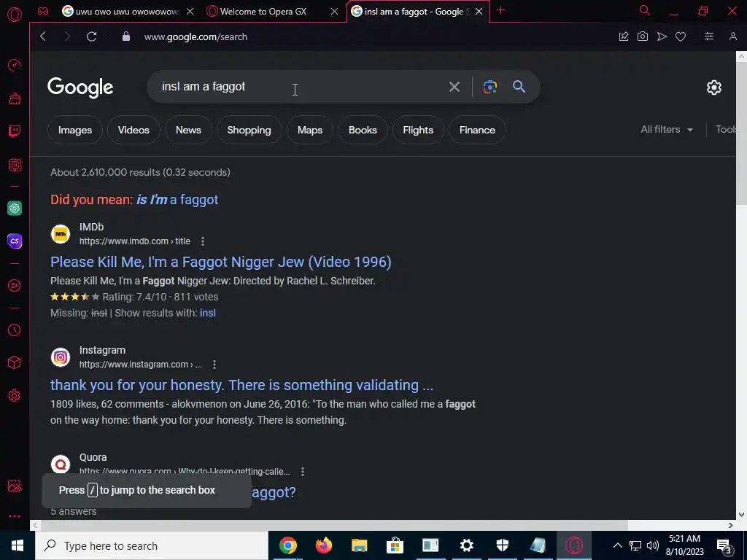Open the profile account icon
The width and height of the screenshot is (747, 560).
point(733,36)
